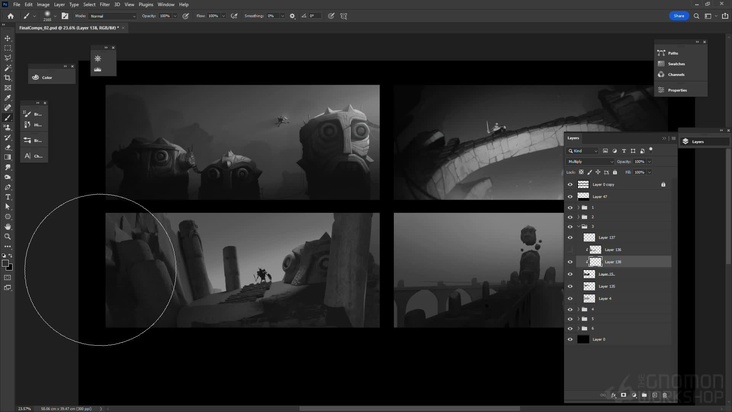Open the brush settings panel icon
This screenshot has height=412, width=732.
(65, 16)
